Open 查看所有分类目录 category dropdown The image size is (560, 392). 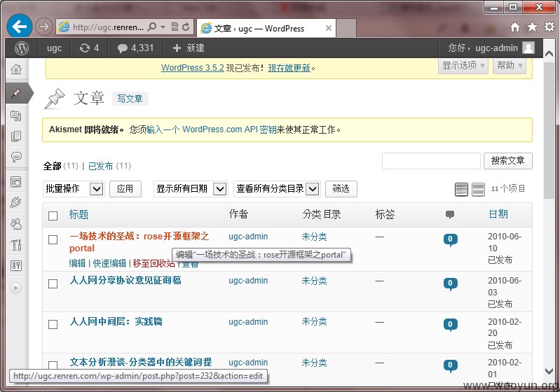pyautogui.click(x=277, y=189)
